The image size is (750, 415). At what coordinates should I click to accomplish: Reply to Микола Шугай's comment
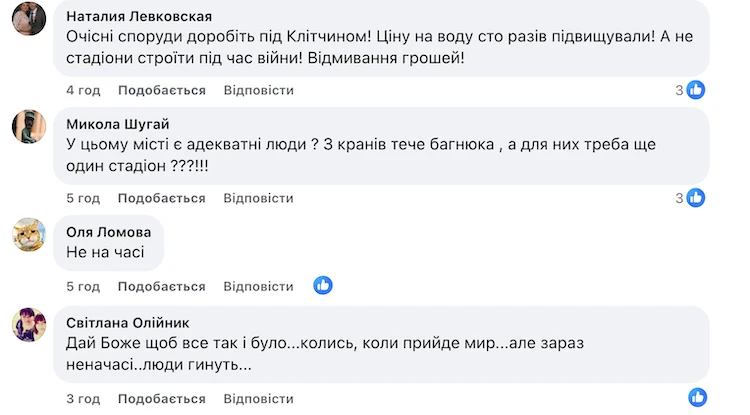(x=258, y=198)
